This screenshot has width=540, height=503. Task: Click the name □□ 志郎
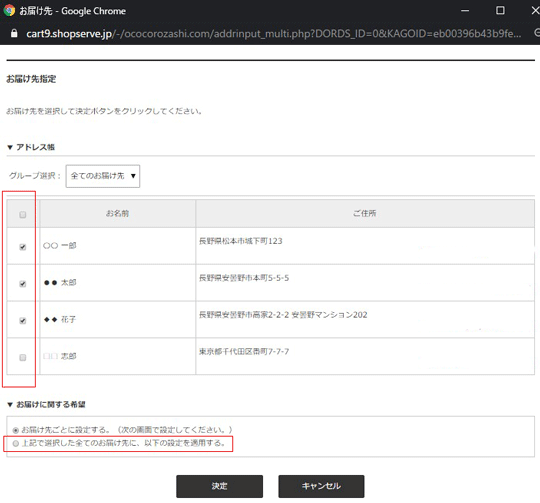60,356
